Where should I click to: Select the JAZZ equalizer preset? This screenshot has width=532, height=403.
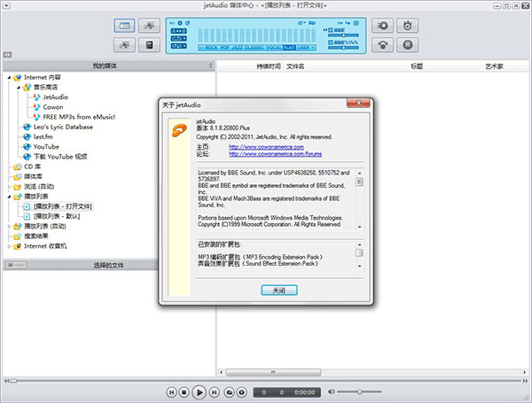[239, 48]
